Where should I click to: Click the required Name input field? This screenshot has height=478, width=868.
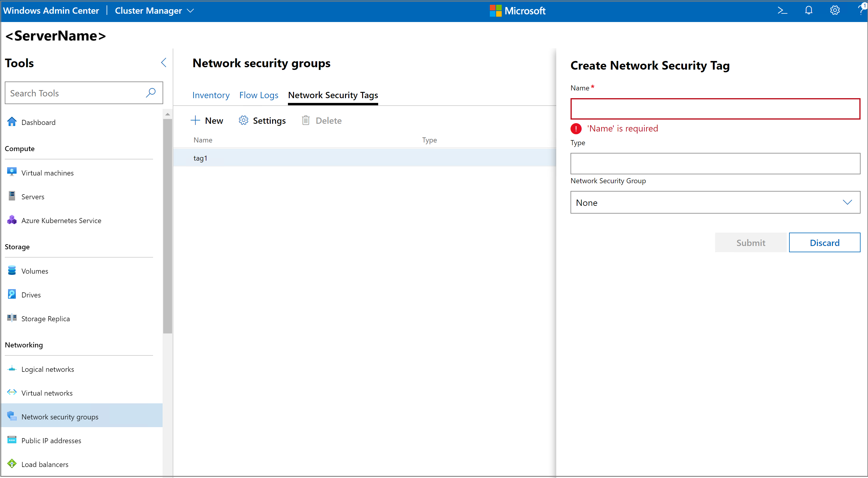(715, 108)
